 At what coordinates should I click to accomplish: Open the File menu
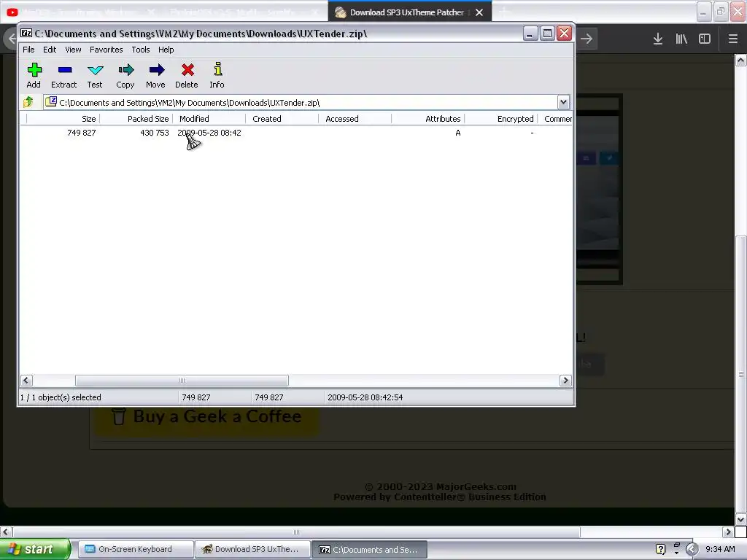(28, 50)
